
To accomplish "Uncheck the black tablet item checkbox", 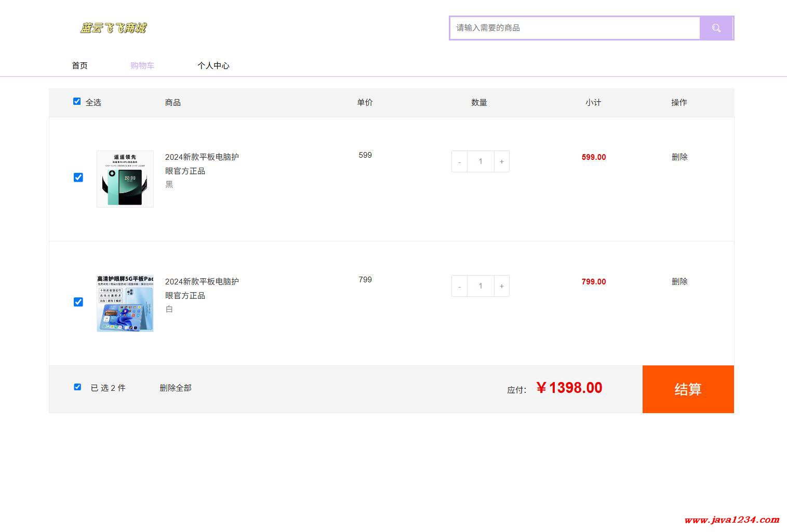I will coord(78,178).
